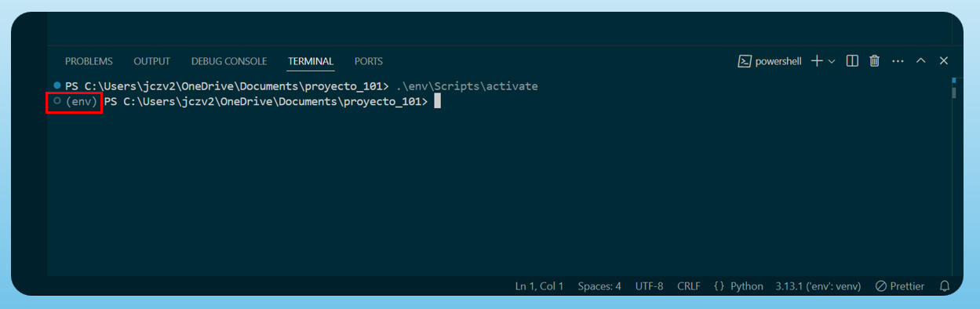Open the launch profile dropdown chevron
The height and width of the screenshot is (309, 980).
[832, 61]
